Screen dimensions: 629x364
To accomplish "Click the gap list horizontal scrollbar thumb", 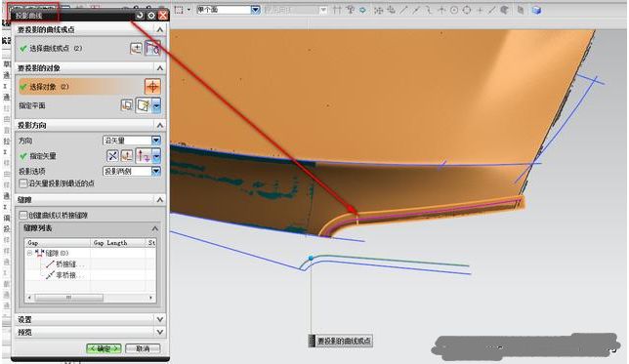I will click(68, 298).
